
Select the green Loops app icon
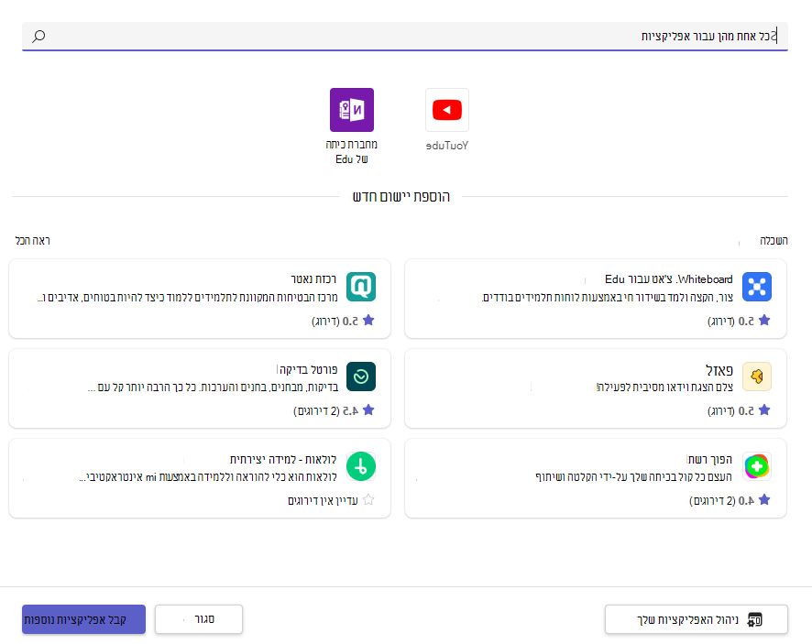(x=361, y=466)
